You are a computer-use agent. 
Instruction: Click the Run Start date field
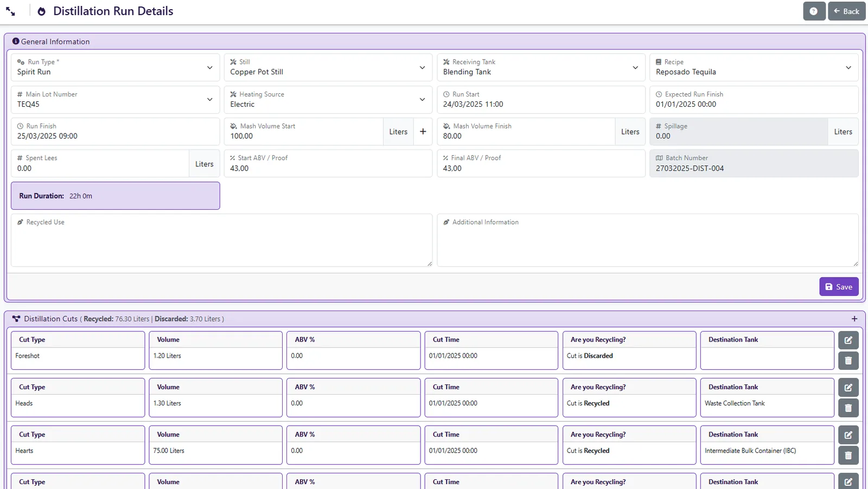click(541, 100)
